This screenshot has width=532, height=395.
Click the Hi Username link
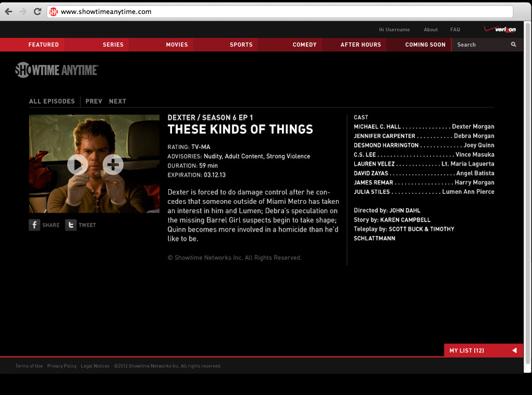click(x=394, y=29)
